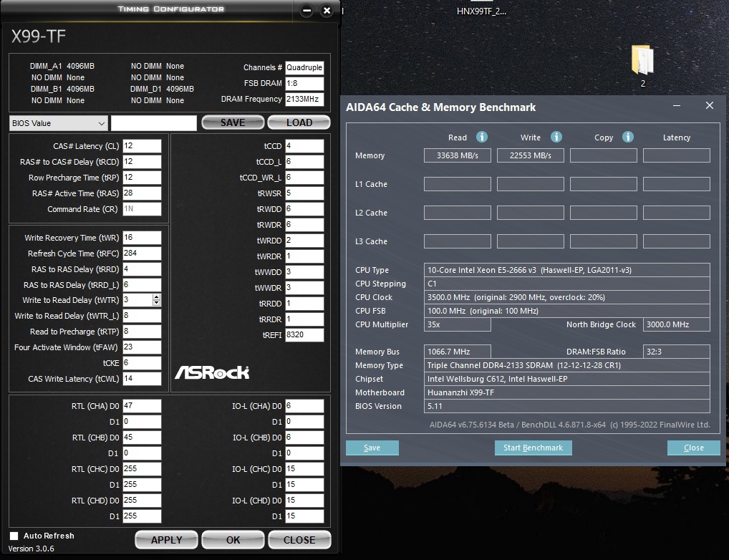Click the Channels # Quadruple field

pos(304,67)
